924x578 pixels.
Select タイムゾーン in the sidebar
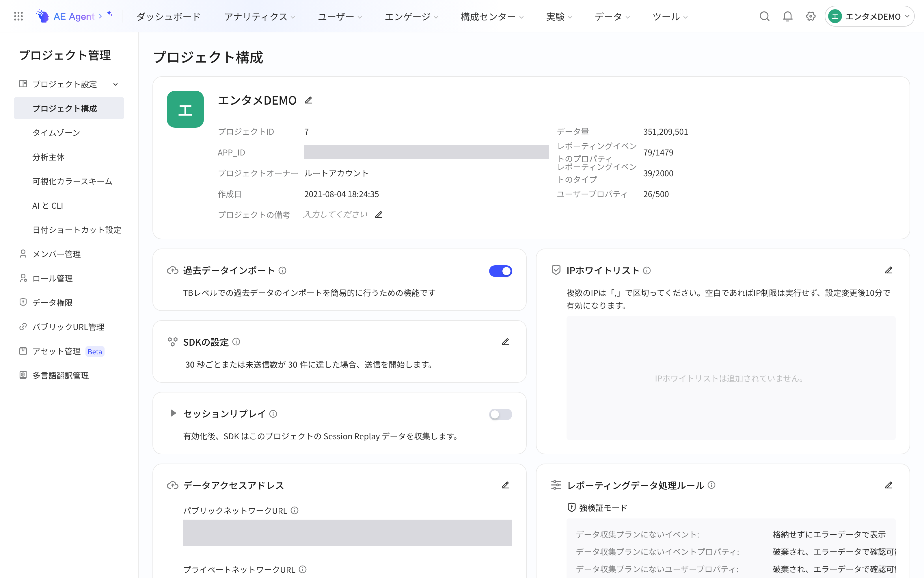(69, 133)
